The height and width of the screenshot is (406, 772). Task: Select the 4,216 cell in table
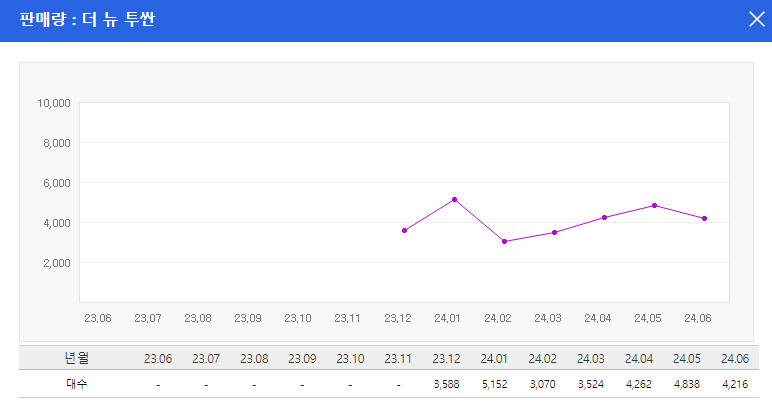click(735, 384)
